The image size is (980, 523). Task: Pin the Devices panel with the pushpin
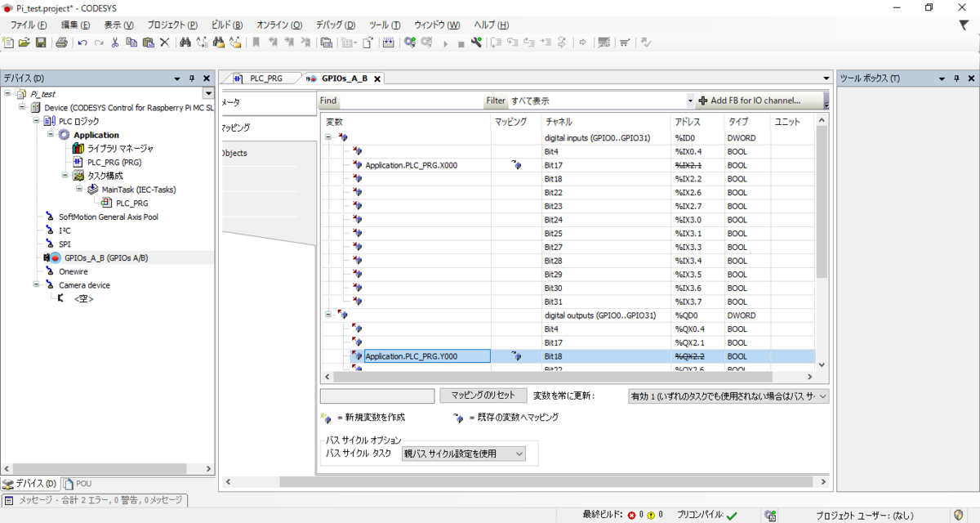pyautogui.click(x=192, y=78)
